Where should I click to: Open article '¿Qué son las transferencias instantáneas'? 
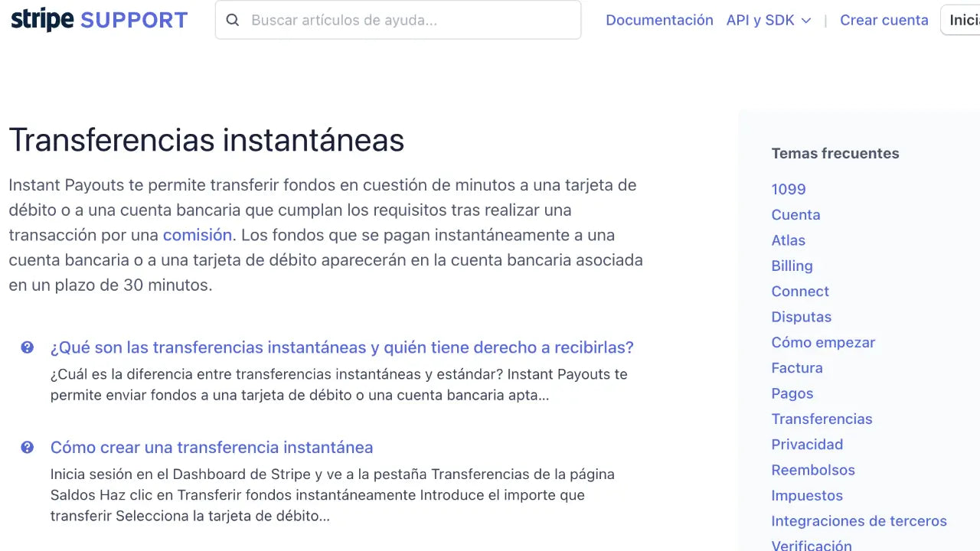(342, 347)
